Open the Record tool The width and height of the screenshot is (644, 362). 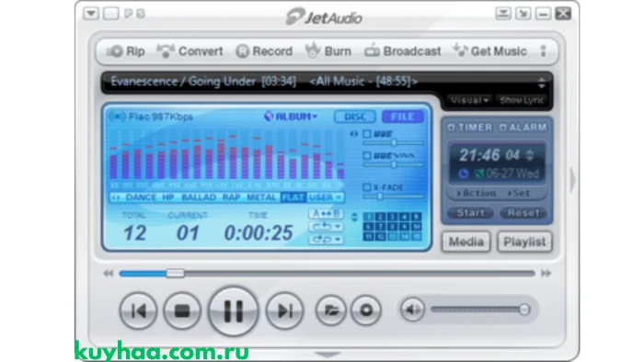[x=264, y=51]
